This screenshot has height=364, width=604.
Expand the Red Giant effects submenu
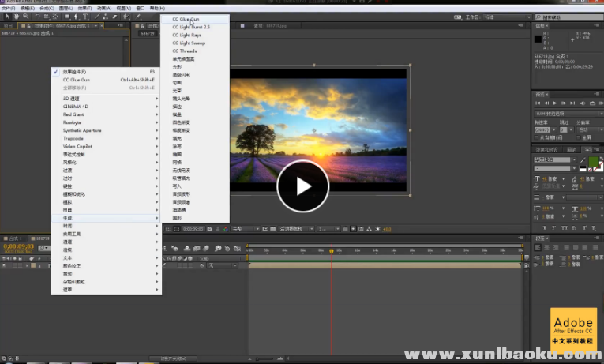tap(73, 114)
